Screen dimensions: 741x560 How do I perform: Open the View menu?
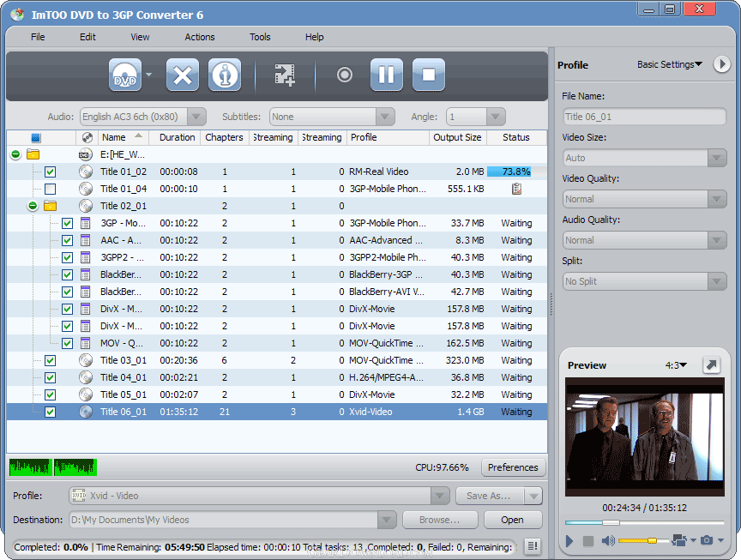(140, 37)
